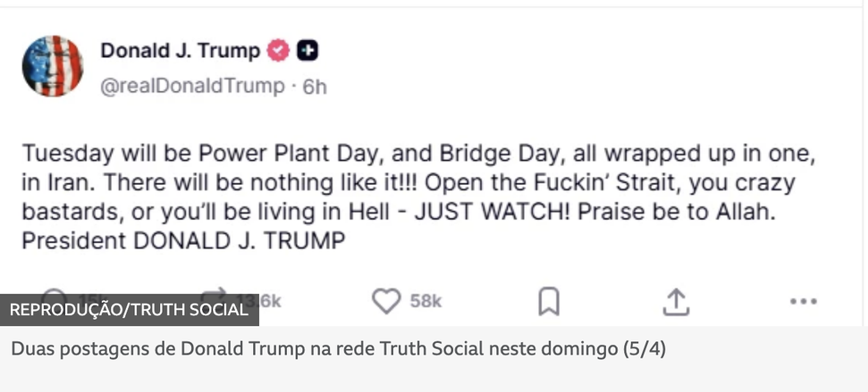Bookmark this Truth Social post
This screenshot has width=868, height=392.
pyautogui.click(x=548, y=302)
